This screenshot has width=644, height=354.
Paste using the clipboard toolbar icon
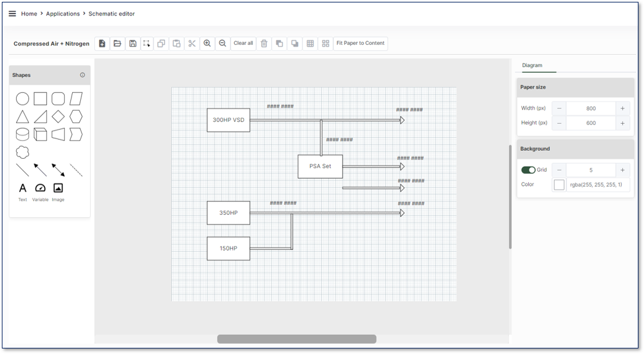click(177, 44)
